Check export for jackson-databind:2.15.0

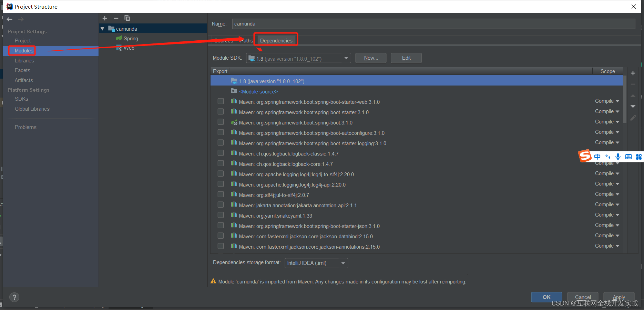221,236
